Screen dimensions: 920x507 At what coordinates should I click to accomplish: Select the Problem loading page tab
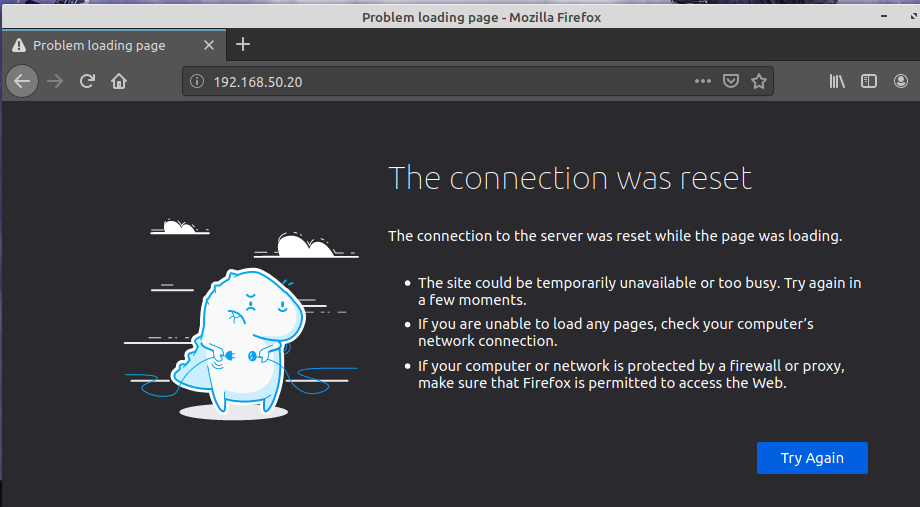98,45
